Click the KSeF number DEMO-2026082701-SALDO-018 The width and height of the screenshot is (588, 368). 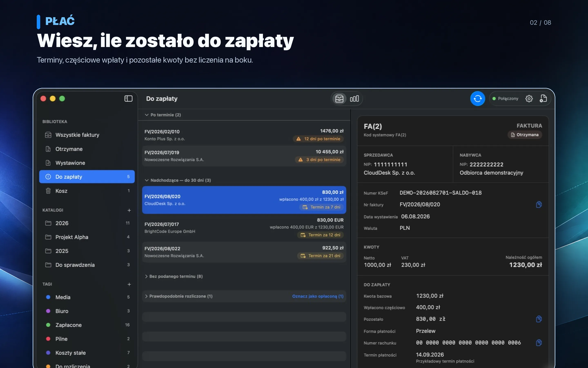coord(441,193)
